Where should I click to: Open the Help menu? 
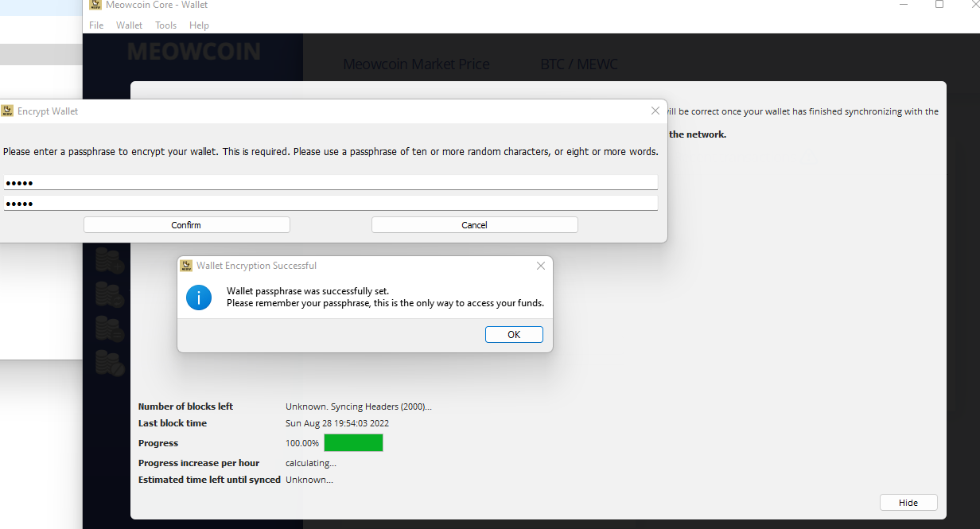click(200, 25)
